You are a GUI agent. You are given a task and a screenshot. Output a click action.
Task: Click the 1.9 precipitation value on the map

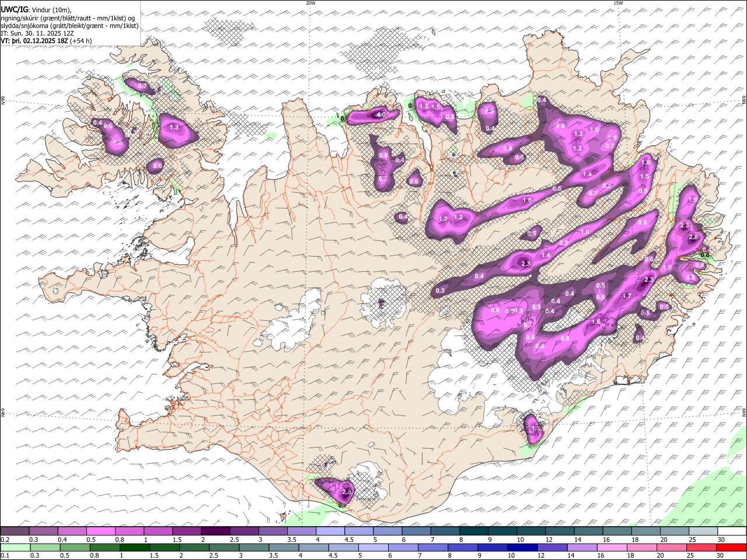click(x=693, y=199)
